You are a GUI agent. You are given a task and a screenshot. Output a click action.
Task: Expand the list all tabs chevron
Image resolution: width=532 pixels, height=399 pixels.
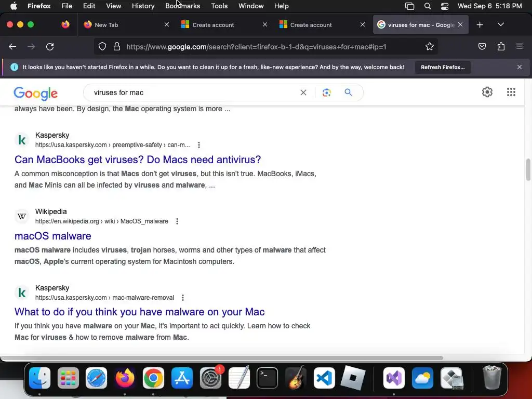pos(500,24)
